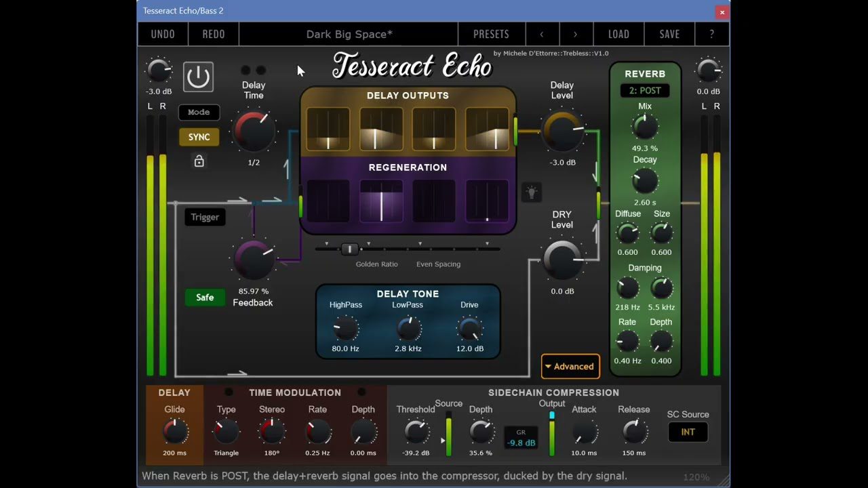Image resolution: width=868 pixels, height=488 pixels.
Task: Click the Even Spacing label
Action: click(x=438, y=264)
